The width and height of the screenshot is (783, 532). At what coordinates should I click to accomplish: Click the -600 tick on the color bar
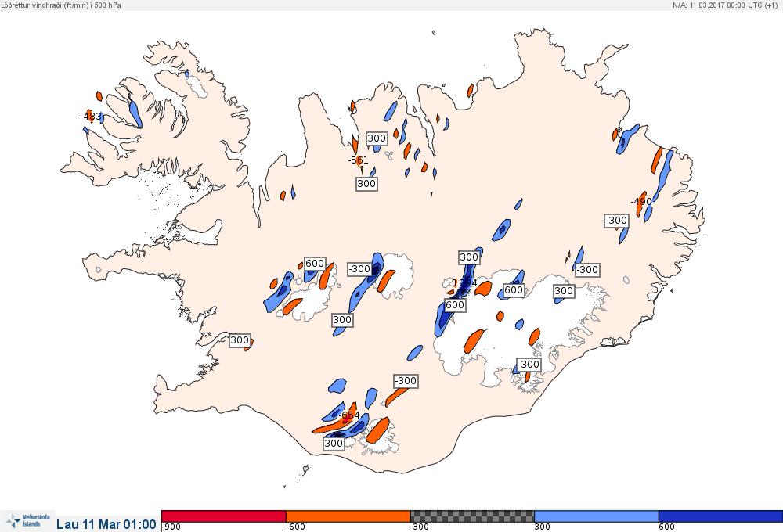[295, 527]
